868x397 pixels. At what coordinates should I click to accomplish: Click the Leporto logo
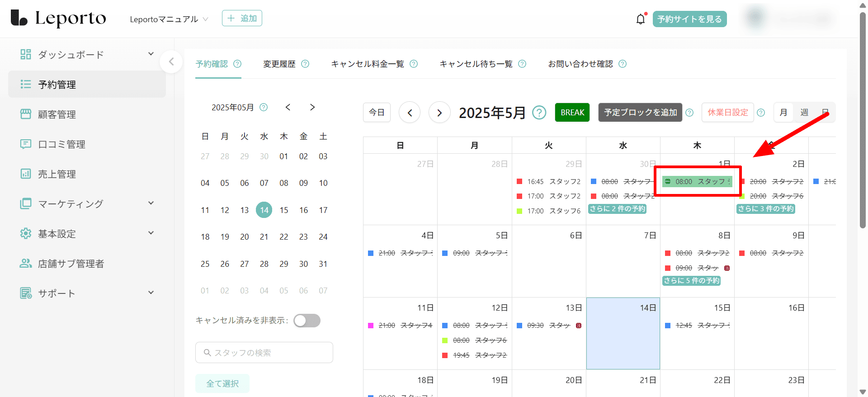(58, 18)
